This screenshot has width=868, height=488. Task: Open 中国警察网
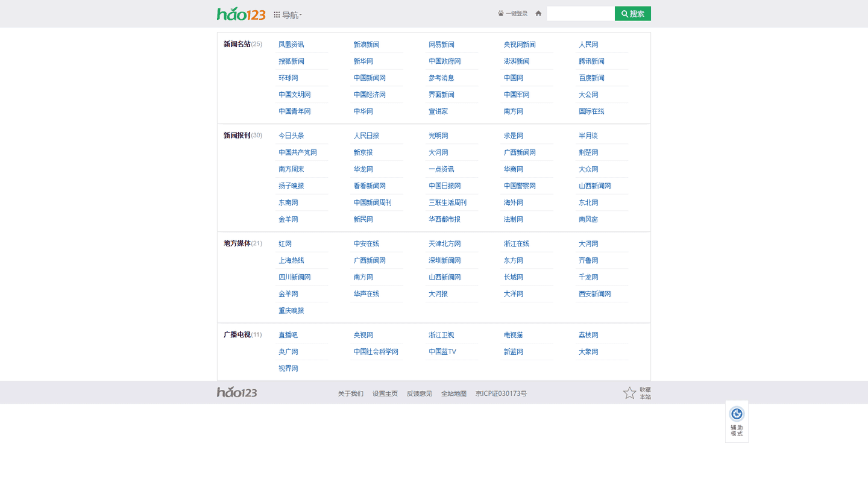520,186
